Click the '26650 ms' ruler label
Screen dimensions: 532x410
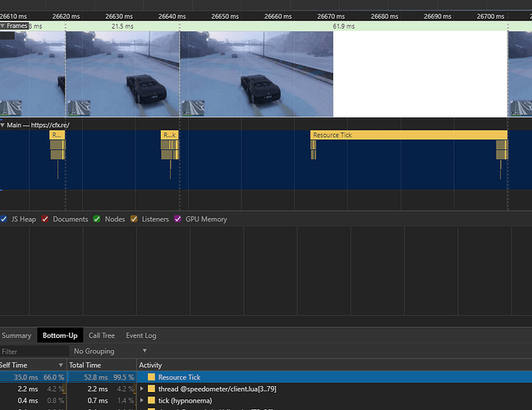(225, 16)
